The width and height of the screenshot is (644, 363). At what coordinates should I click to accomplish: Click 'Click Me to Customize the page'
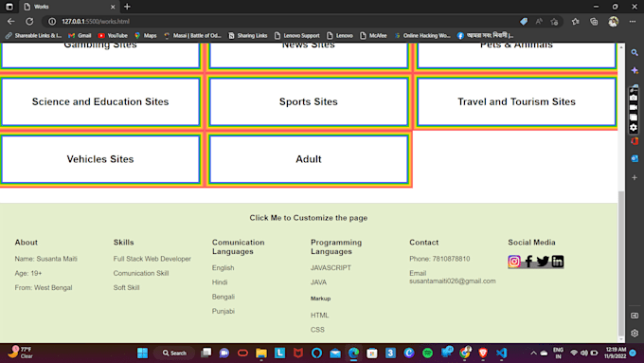(309, 218)
